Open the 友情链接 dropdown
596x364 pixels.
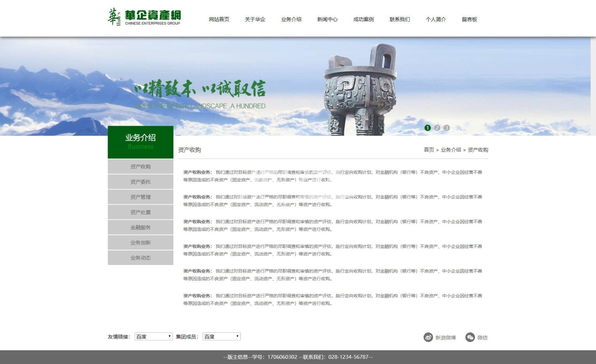point(153,336)
